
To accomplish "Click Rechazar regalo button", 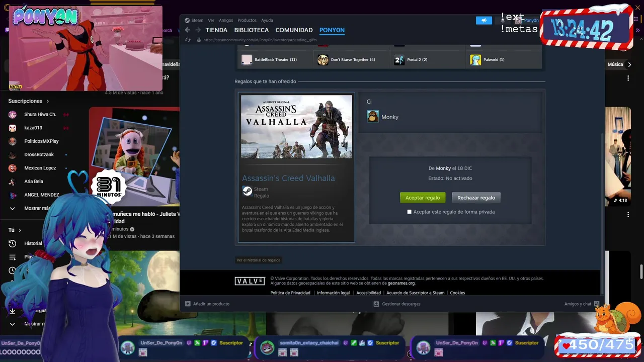I will click(x=476, y=198).
